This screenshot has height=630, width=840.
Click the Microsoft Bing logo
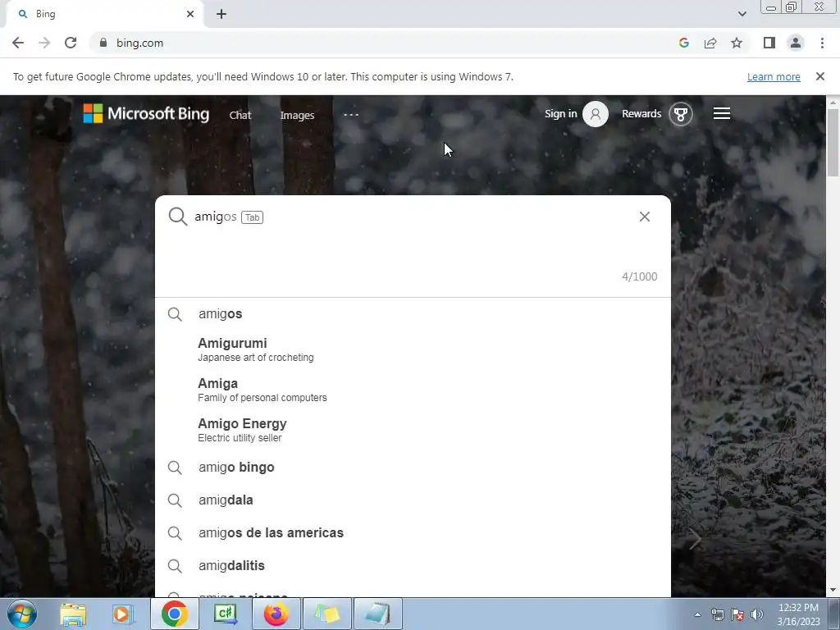[146, 113]
